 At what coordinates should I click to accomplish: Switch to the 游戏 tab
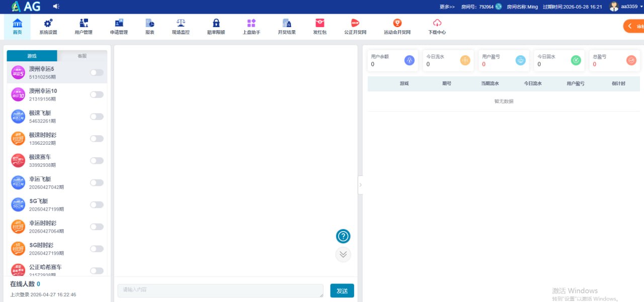coord(32,56)
